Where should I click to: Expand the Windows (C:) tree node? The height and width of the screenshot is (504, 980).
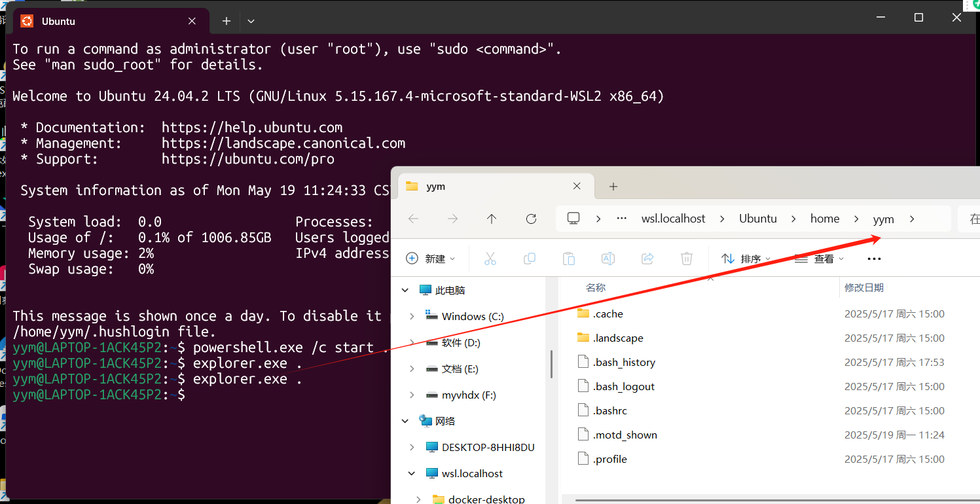[412, 316]
